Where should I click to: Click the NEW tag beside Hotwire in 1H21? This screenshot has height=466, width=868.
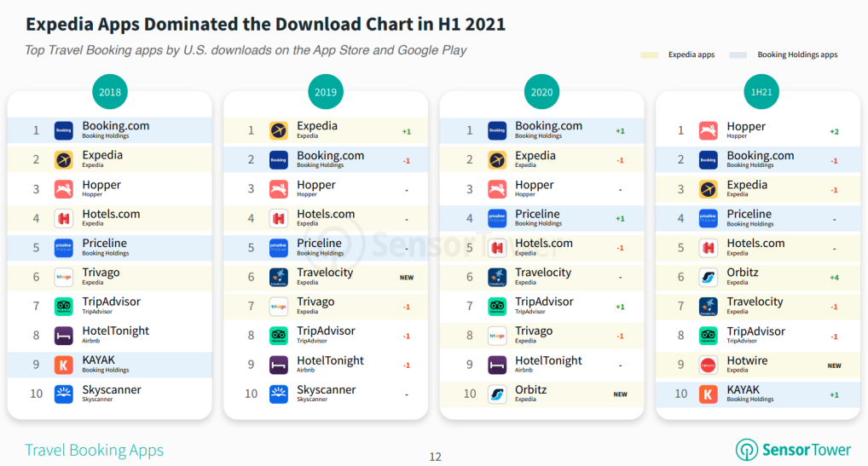[834, 365]
